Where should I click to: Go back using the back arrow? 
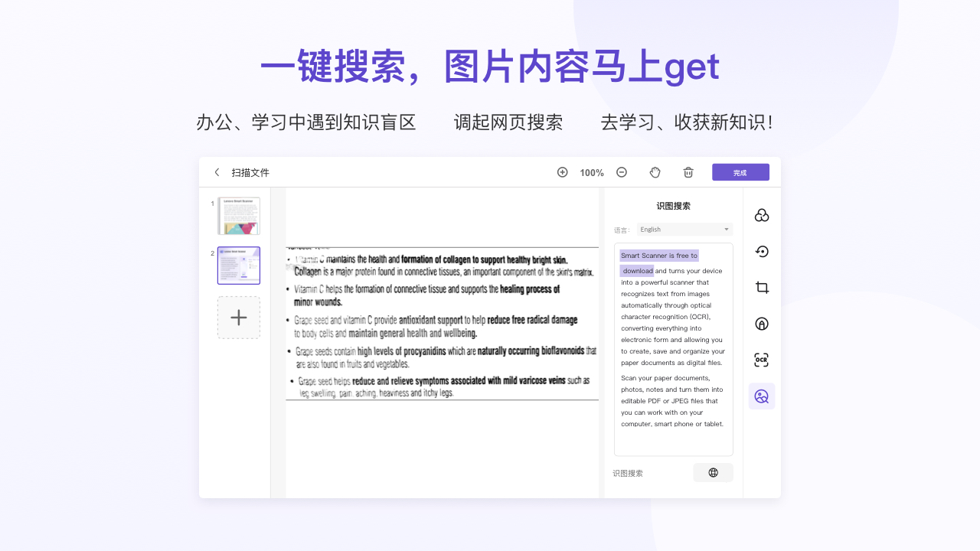click(x=217, y=172)
